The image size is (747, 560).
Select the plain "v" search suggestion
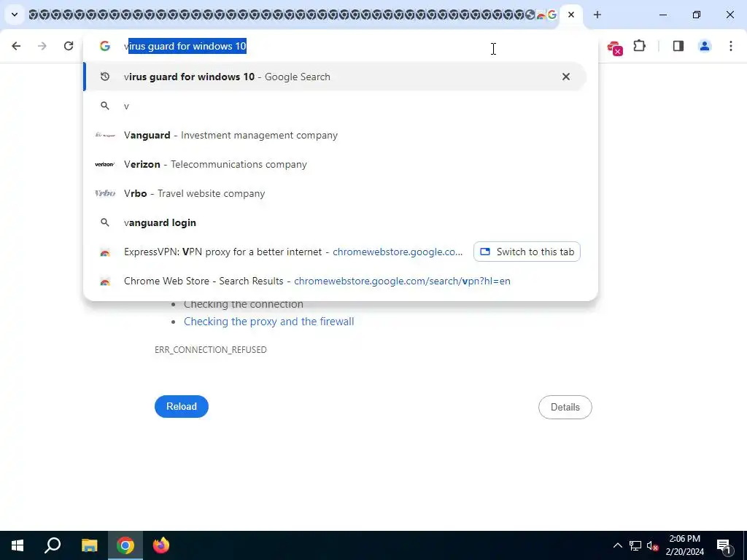(335, 106)
